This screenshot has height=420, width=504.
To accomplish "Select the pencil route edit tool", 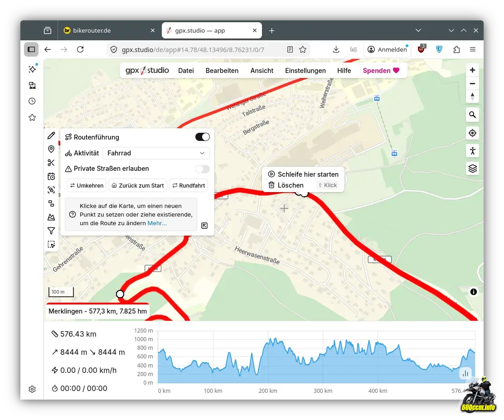I will 51,135.
